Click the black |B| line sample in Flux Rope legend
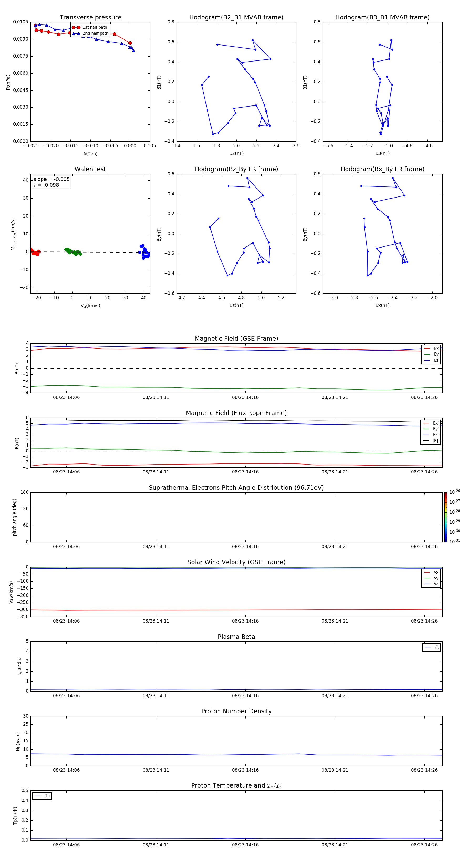Viewport: 473px width, 868px height. click(x=426, y=441)
